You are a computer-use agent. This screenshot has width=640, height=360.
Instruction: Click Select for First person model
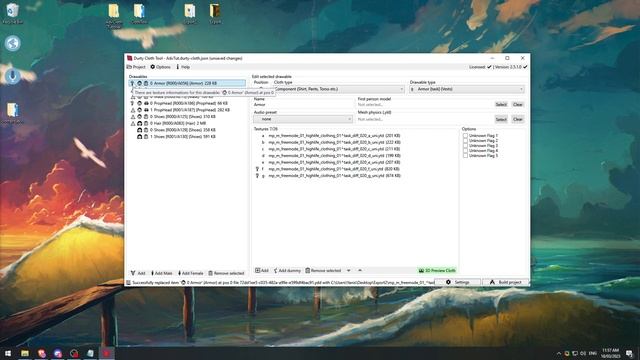(501, 104)
